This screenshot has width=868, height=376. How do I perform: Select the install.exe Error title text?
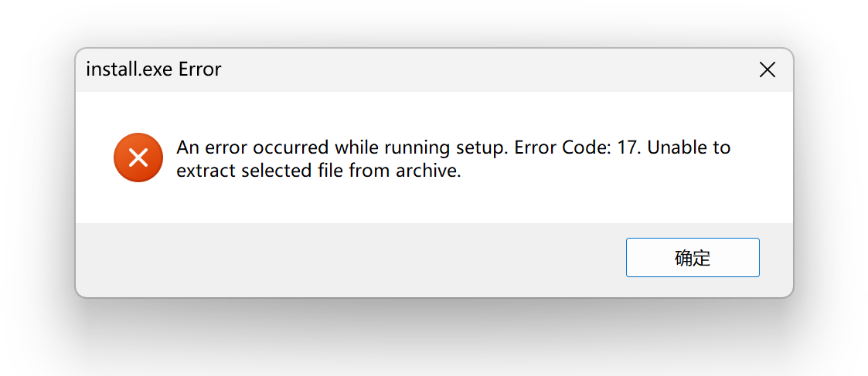[x=154, y=69]
